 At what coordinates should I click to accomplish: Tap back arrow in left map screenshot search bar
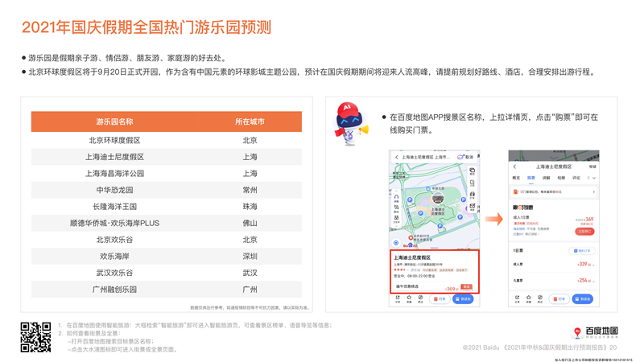pyautogui.click(x=397, y=157)
